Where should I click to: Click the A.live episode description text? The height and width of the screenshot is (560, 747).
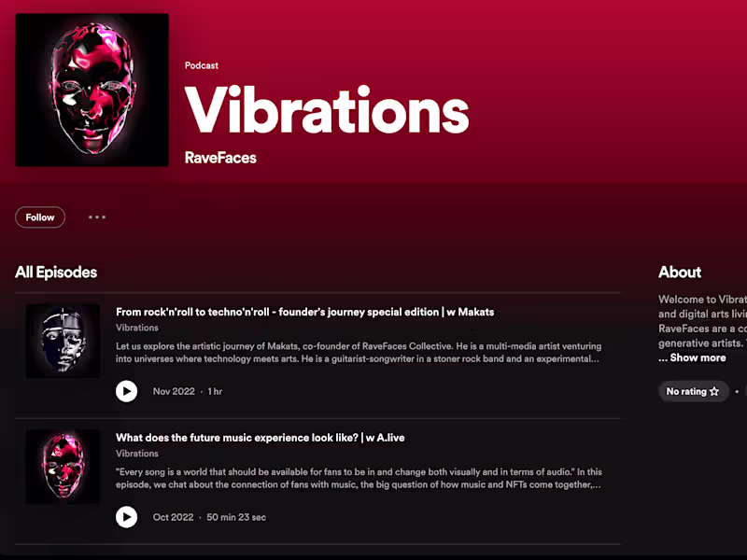[358, 478]
